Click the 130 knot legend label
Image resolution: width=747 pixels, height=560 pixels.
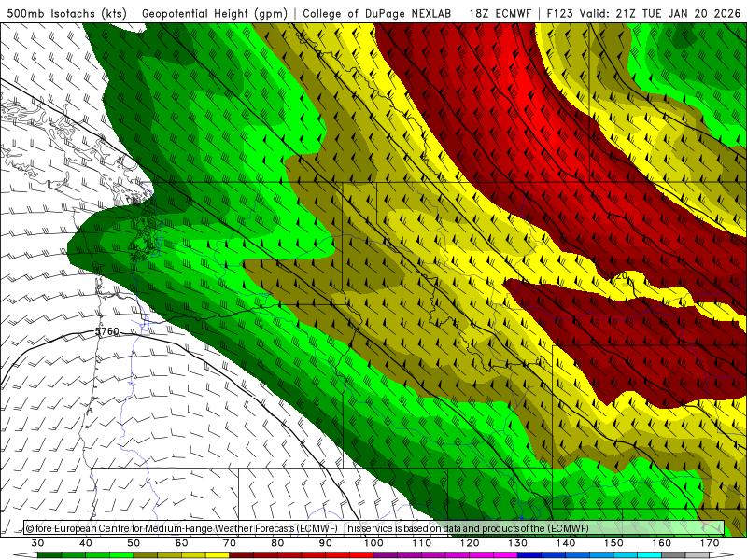[x=518, y=543]
